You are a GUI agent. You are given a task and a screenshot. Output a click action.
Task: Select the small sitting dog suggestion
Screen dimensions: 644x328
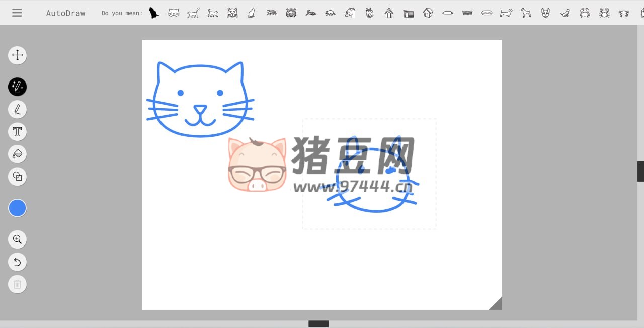[566, 13]
